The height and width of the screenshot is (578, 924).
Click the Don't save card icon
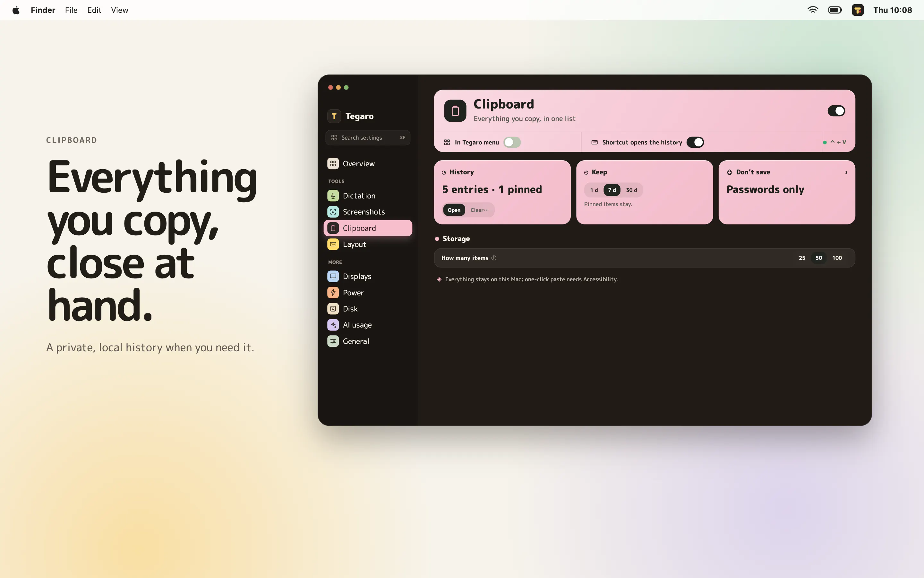pyautogui.click(x=730, y=172)
